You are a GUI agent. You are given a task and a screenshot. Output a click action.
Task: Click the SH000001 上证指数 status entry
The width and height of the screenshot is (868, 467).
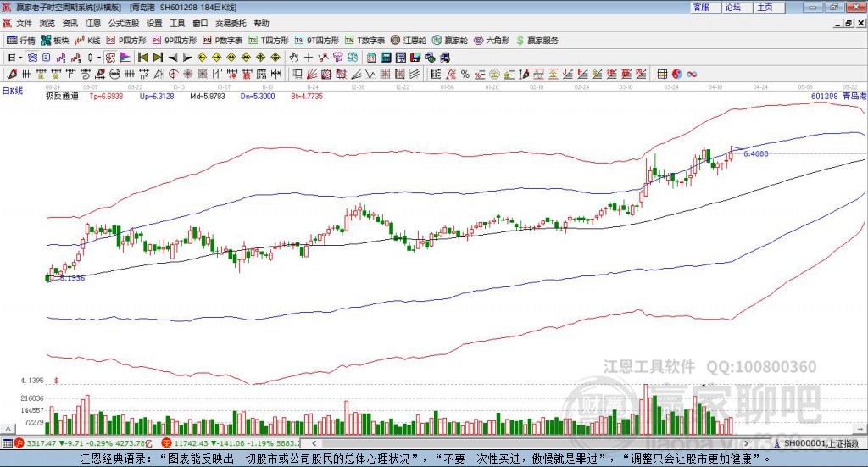[821, 443]
